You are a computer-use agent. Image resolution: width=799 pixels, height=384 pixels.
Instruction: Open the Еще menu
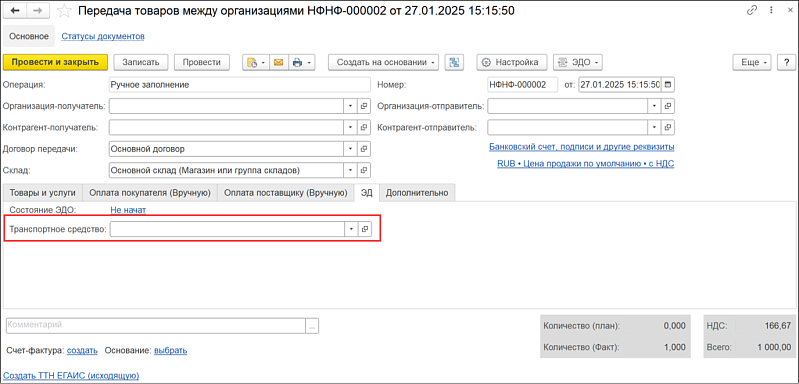(753, 63)
